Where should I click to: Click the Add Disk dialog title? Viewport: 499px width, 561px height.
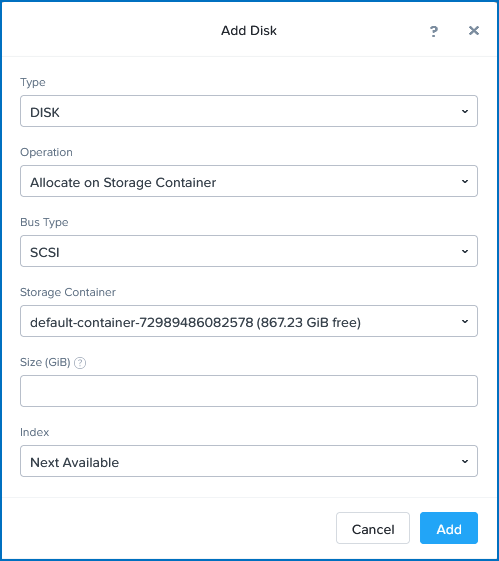coord(249,31)
